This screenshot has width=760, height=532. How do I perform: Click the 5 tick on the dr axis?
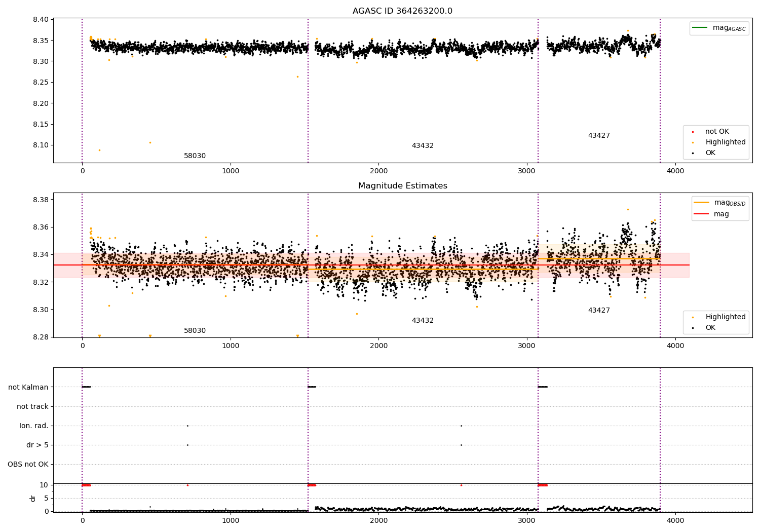pos(46,498)
